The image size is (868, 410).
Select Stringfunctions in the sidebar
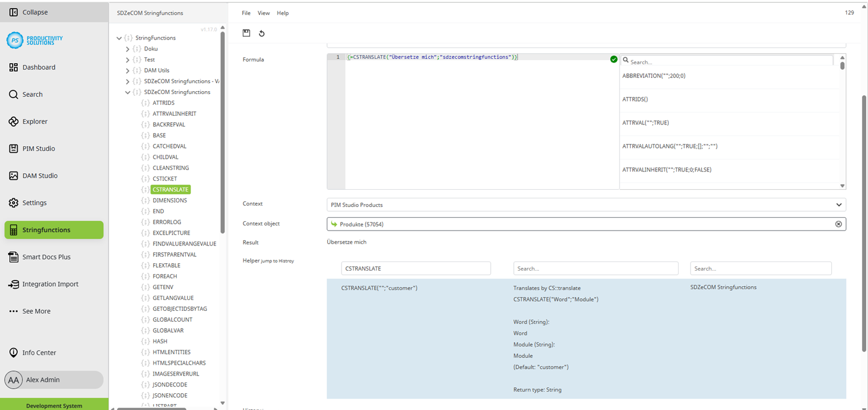click(x=54, y=230)
